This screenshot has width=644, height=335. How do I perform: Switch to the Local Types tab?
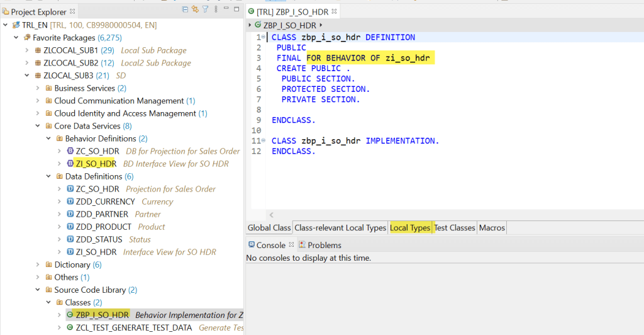tap(410, 227)
